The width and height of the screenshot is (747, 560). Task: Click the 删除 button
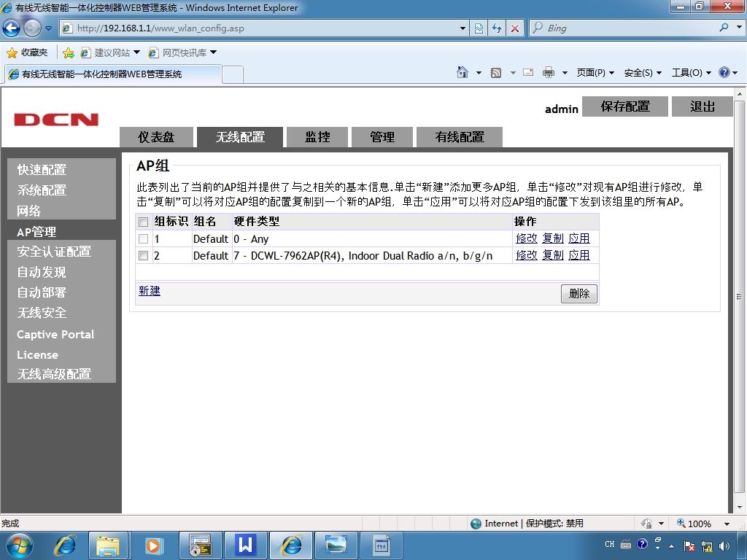tap(578, 293)
